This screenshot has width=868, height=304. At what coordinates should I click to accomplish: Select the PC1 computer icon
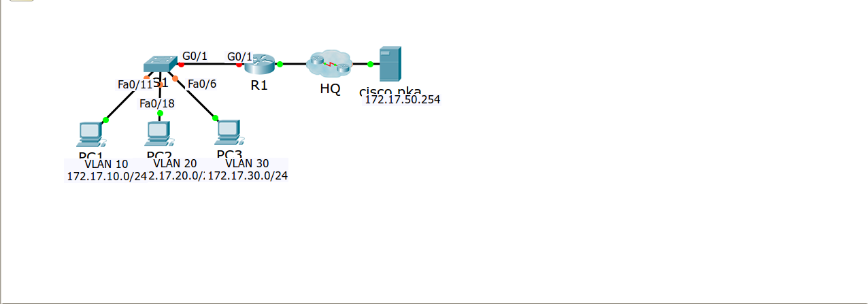coord(90,135)
